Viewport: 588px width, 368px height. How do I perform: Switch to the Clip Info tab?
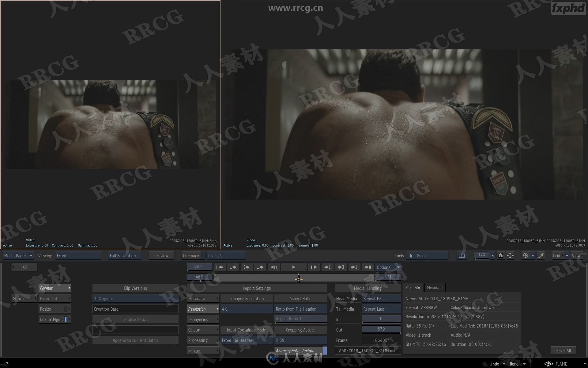point(413,288)
